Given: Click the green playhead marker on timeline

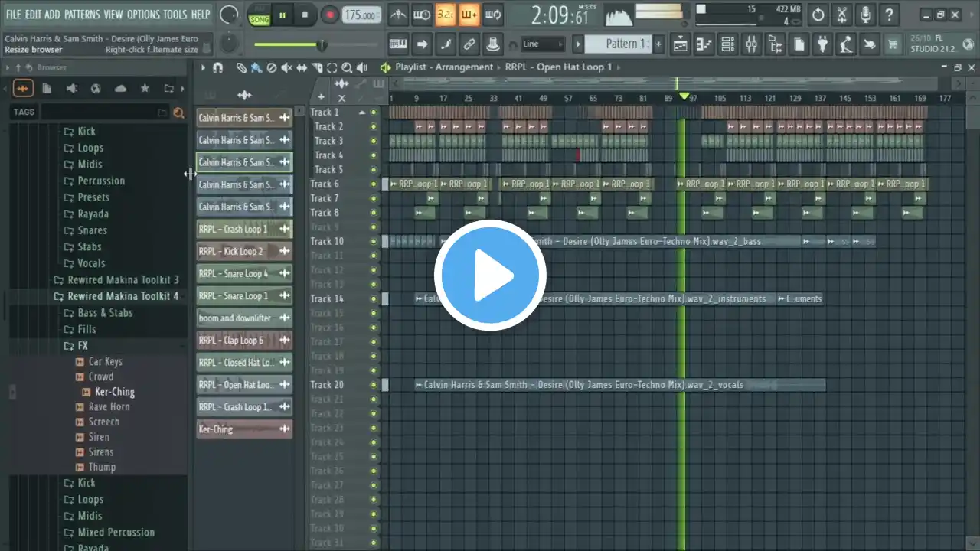Looking at the screenshot, I should 684,96.
